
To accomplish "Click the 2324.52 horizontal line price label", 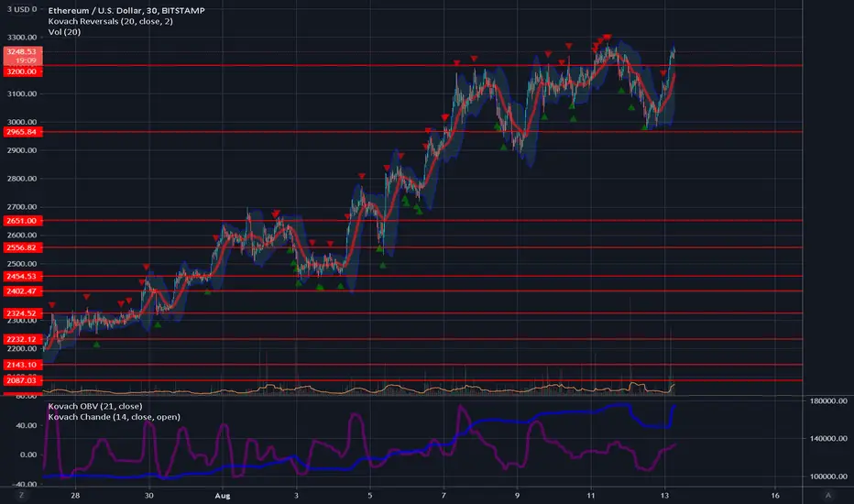I will pyautogui.click(x=22, y=313).
